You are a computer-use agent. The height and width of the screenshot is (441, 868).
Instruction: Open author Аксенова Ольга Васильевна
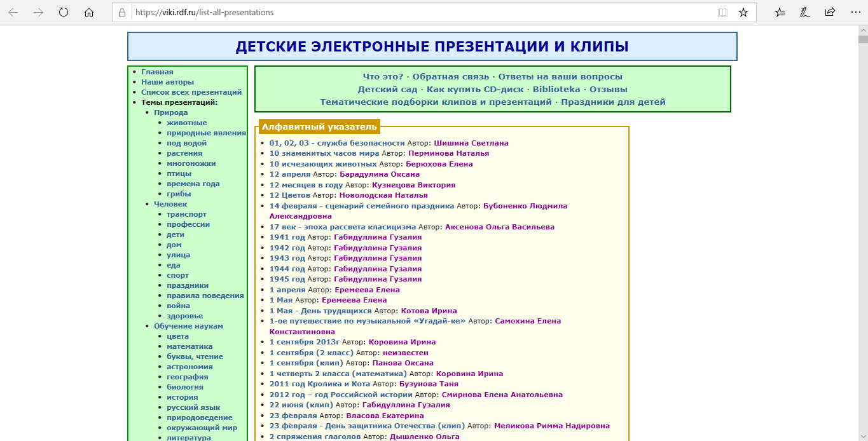click(x=500, y=227)
